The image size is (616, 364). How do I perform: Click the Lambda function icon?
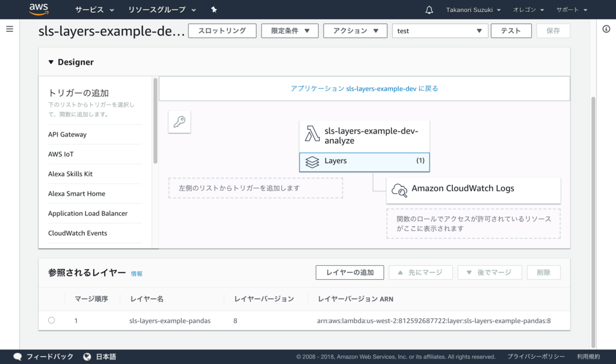[x=312, y=134]
